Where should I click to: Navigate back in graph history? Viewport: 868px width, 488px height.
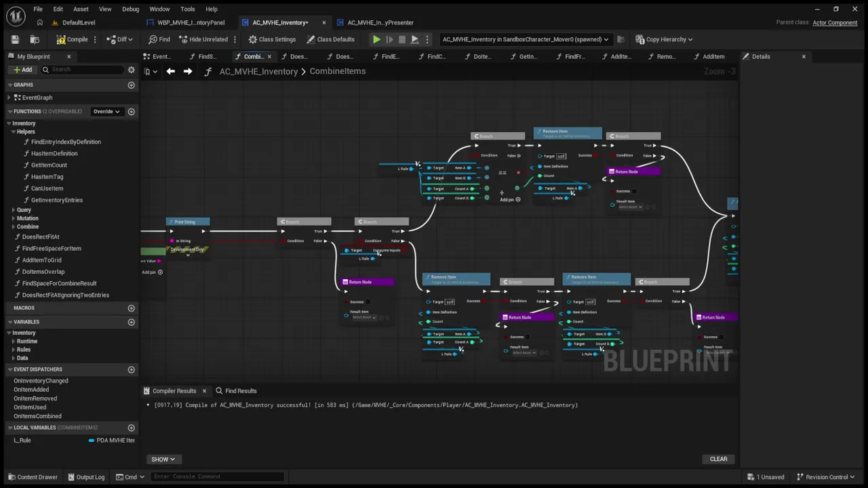171,71
